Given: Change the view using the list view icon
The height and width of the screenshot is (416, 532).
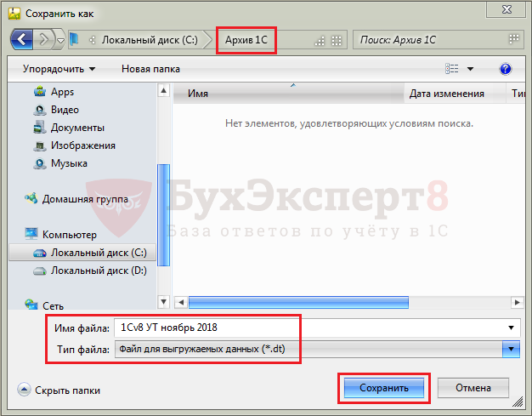Looking at the screenshot, I should (x=451, y=69).
